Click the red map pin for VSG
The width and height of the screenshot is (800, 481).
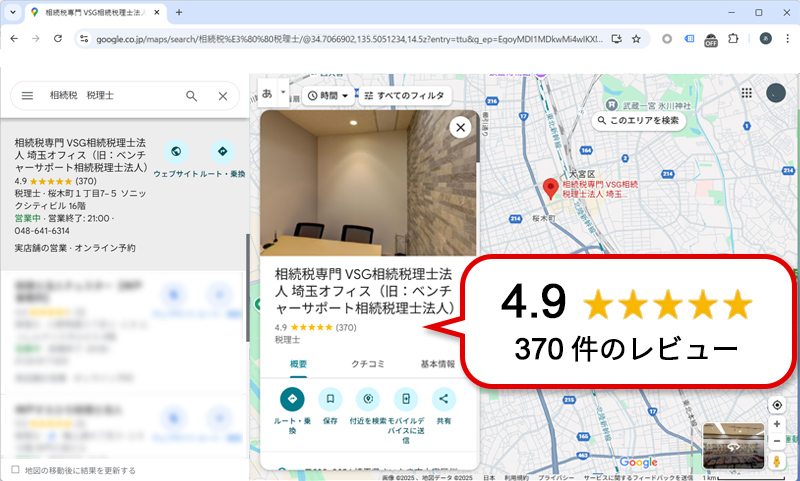point(550,189)
